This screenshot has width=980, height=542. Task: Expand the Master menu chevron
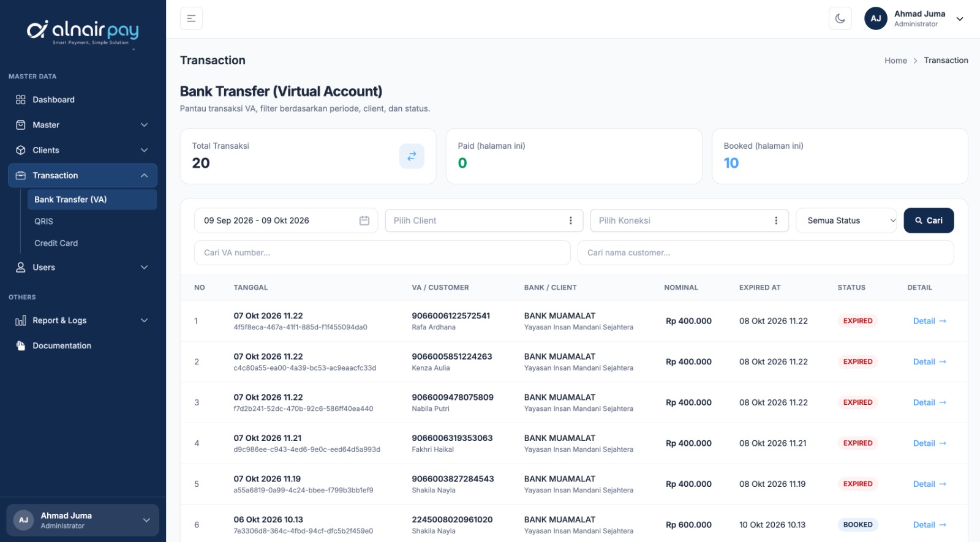pos(145,125)
